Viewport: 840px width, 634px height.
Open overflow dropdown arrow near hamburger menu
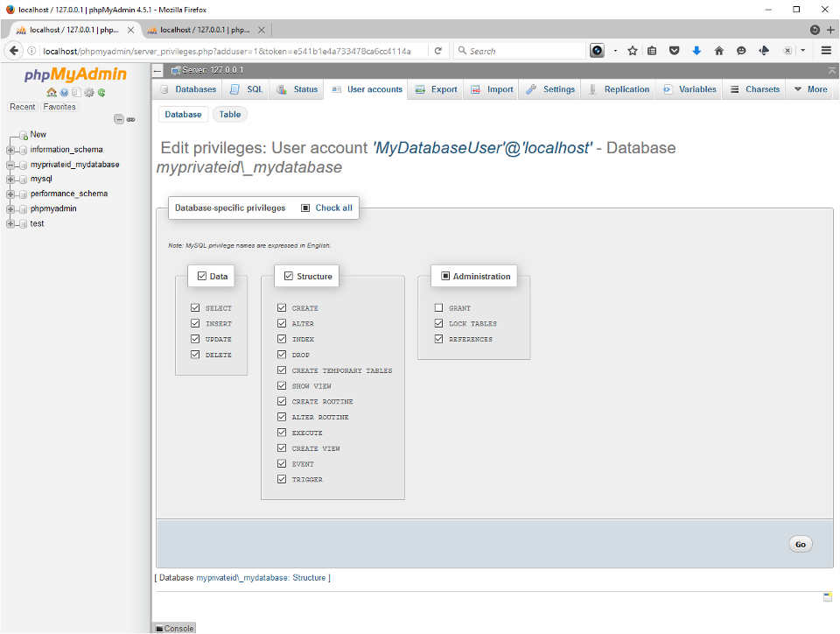[x=802, y=51]
